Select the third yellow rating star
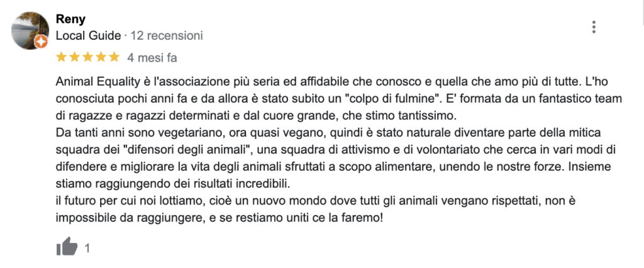 pos(87,57)
